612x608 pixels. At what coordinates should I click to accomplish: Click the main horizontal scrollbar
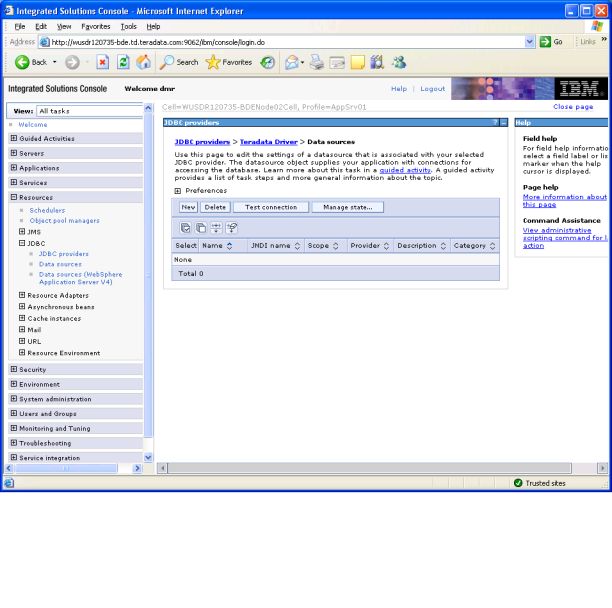[x=370, y=468]
